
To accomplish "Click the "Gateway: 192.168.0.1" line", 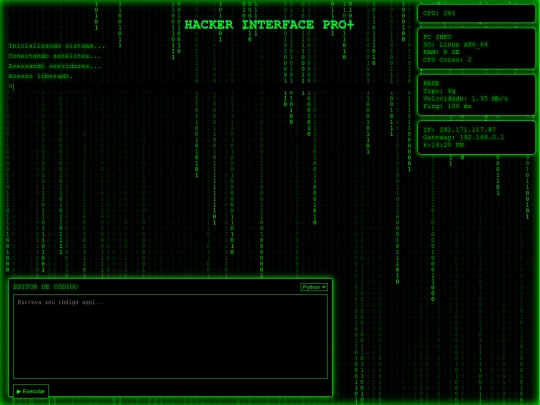I will [463, 137].
